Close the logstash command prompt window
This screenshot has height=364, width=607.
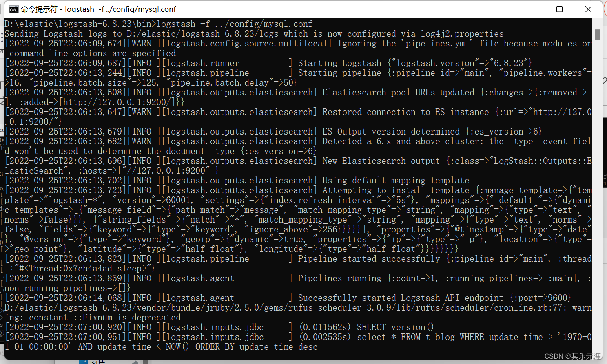588,9
